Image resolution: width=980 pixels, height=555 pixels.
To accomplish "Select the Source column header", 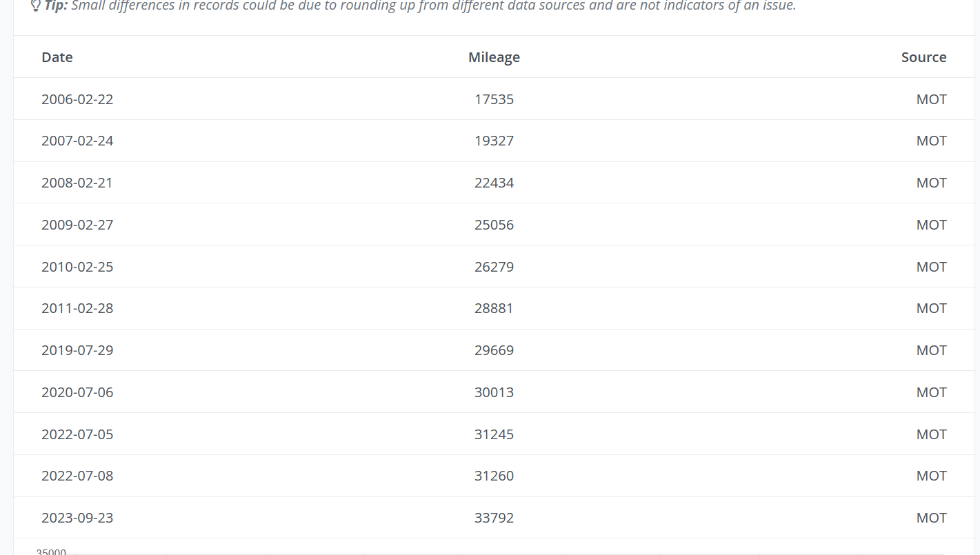I will pos(923,57).
